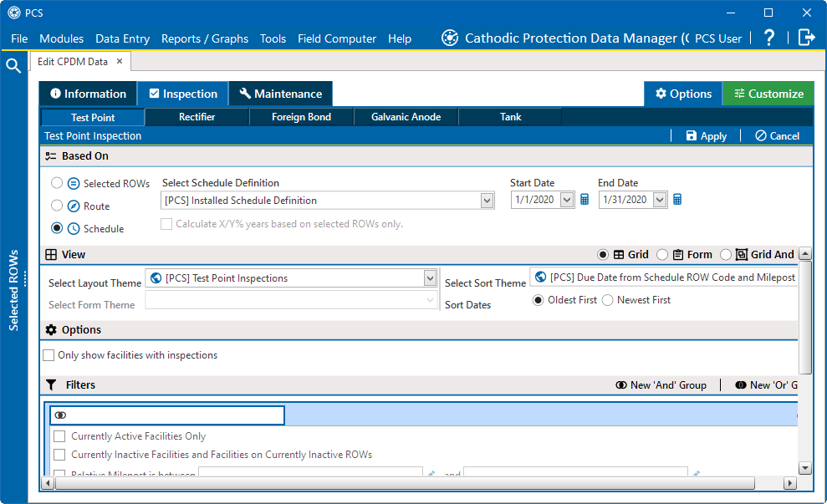Click the View grid section icon
Screen dimensions: 827x504
point(51,255)
